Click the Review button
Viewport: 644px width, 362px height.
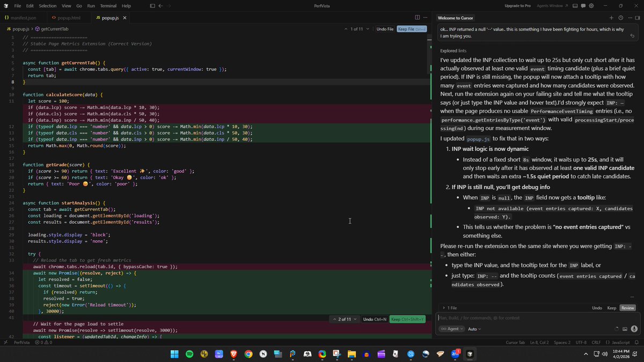627,308
